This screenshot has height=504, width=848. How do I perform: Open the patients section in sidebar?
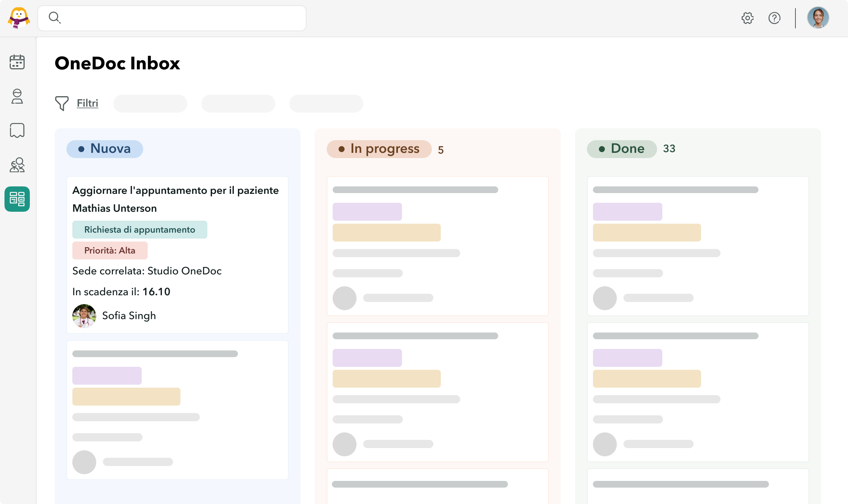[17, 96]
